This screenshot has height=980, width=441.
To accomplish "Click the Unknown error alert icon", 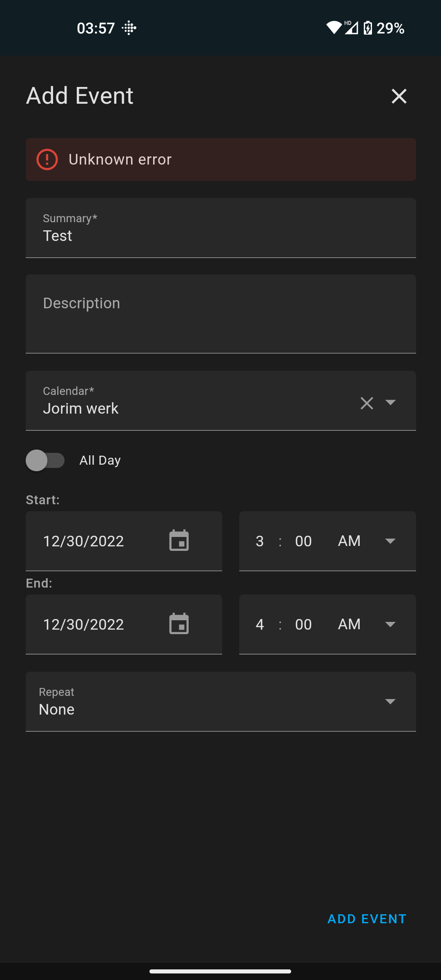I will tap(47, 159).
